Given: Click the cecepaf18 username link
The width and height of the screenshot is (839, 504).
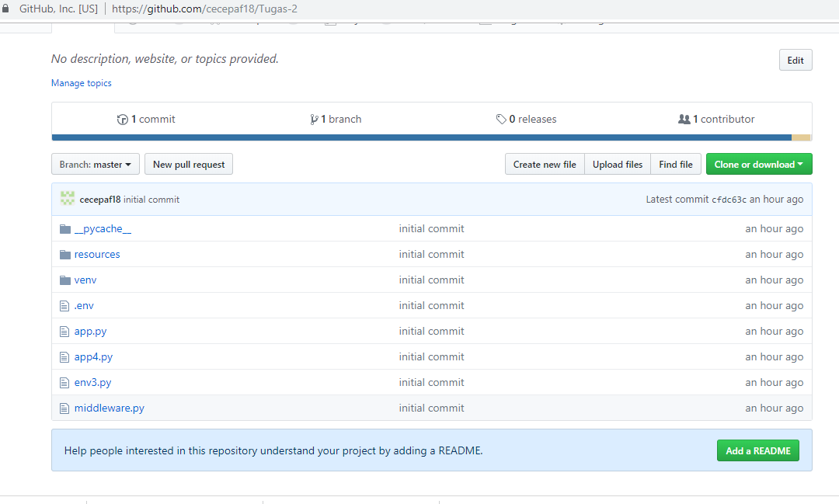Looking at the screenshot, I should (100, 200).
